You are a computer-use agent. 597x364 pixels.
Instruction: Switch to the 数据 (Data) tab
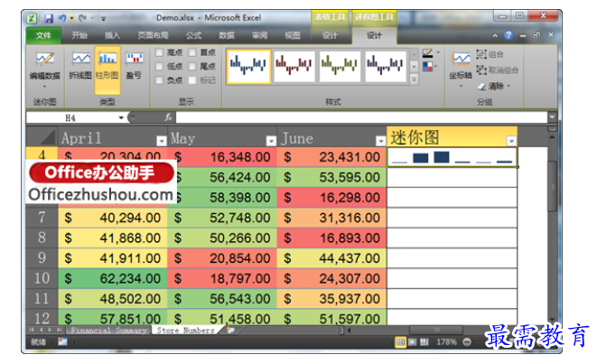point(227,35)
